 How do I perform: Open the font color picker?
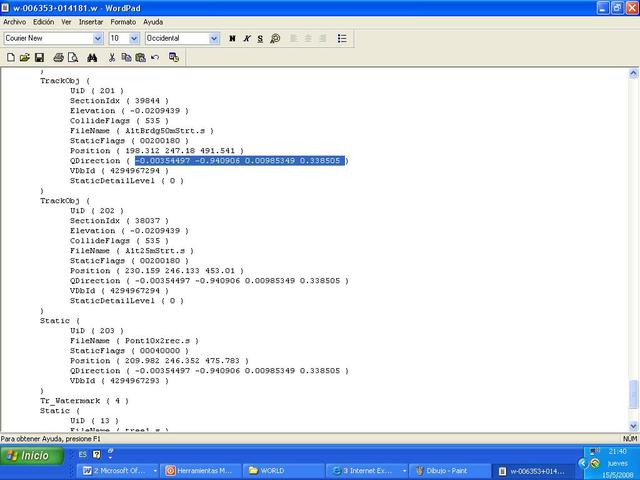click(x=275, y=39)
